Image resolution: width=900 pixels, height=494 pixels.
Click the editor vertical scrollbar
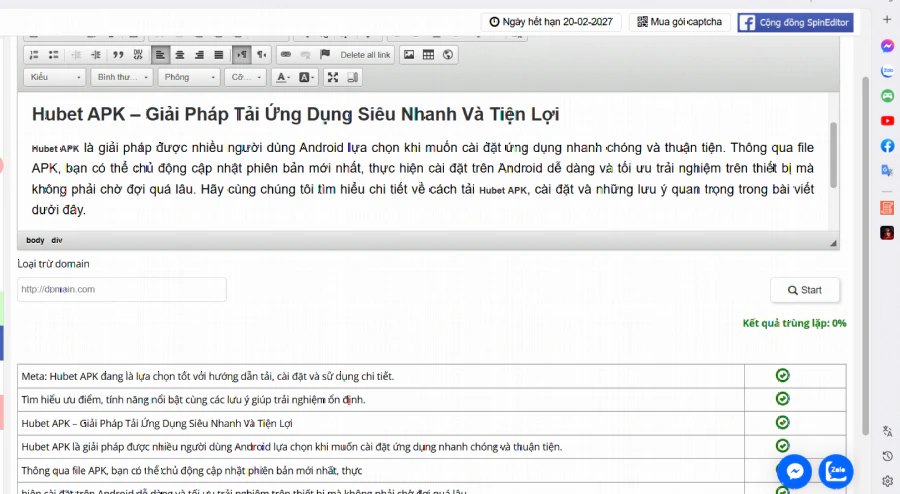point(833,155)
